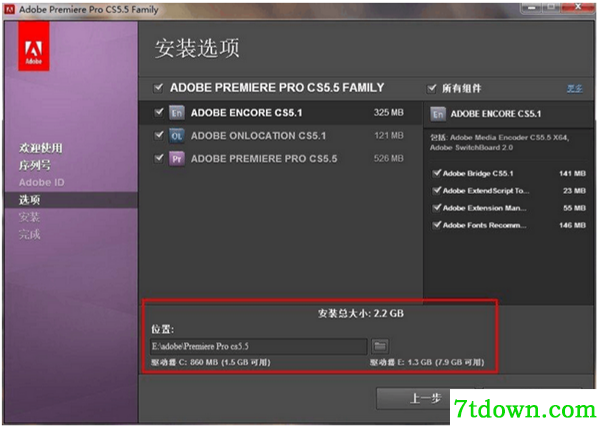Select Adobe ID step in sidebar

point(42,182)
